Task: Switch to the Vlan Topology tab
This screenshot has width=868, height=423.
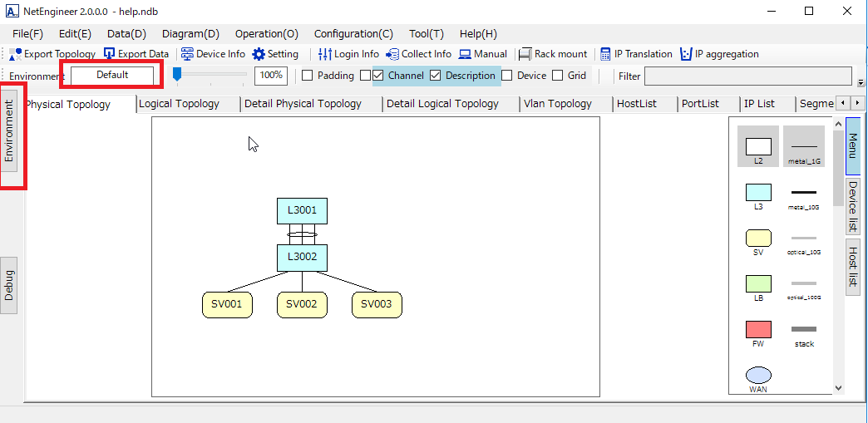Action: 557,104
